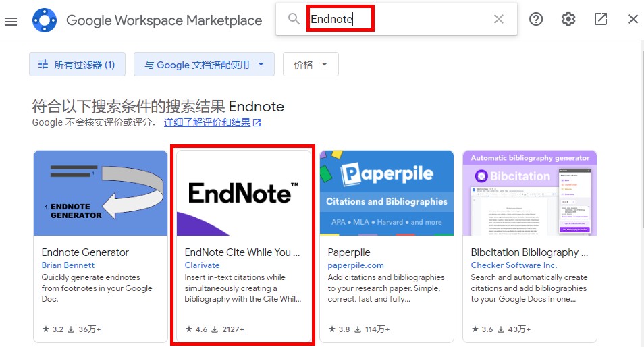Click the search results heading for Endnote
Image resolution: width=644 pixels, height=347 pixels.
158,107
